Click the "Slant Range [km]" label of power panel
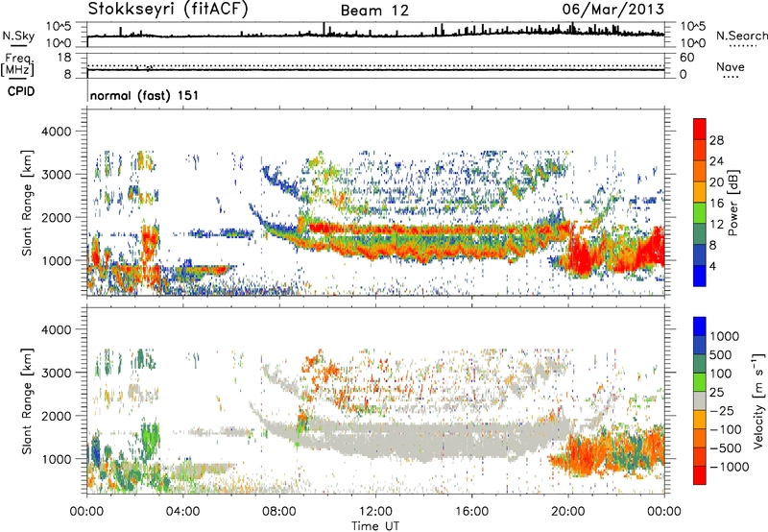 pos(27,203)
